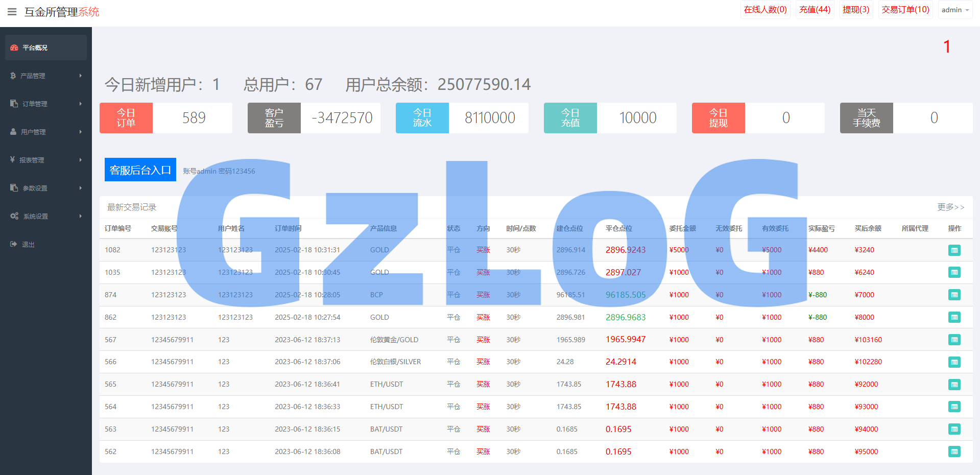Viewport: 980px width, 475px height.
Task: Open 报表管理 menu item
Action: tap(32, 160)
